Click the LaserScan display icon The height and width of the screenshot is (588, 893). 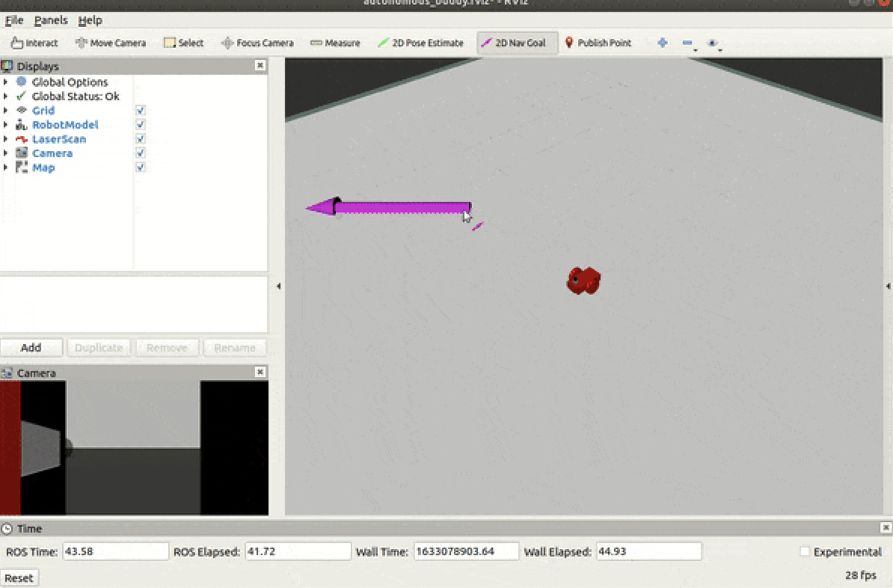click(22, 138)
